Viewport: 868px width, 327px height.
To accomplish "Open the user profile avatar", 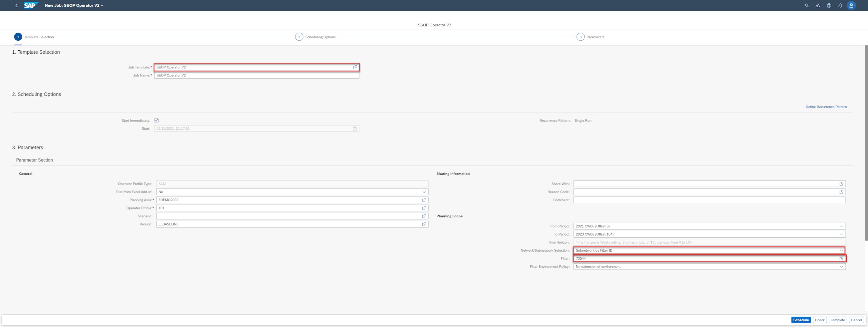I will pyautogui.click(x=851, y=5).
